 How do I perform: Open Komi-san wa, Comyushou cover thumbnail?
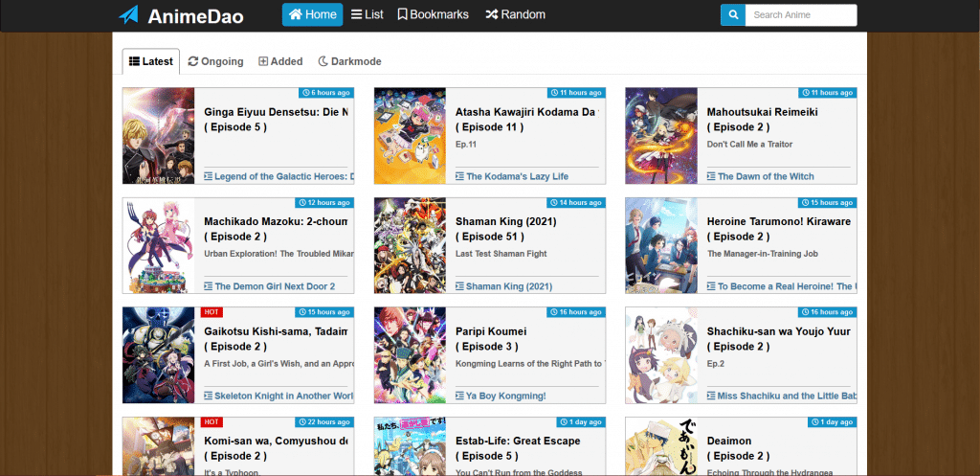[159, 446]
